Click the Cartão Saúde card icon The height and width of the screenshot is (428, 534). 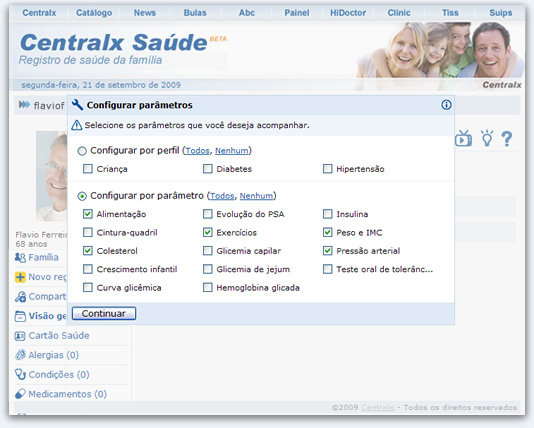20,336
